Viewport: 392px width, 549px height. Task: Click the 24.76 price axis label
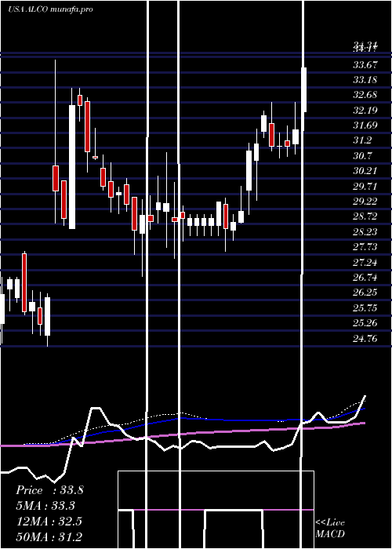pyautogui.click(x=365, y=338)
